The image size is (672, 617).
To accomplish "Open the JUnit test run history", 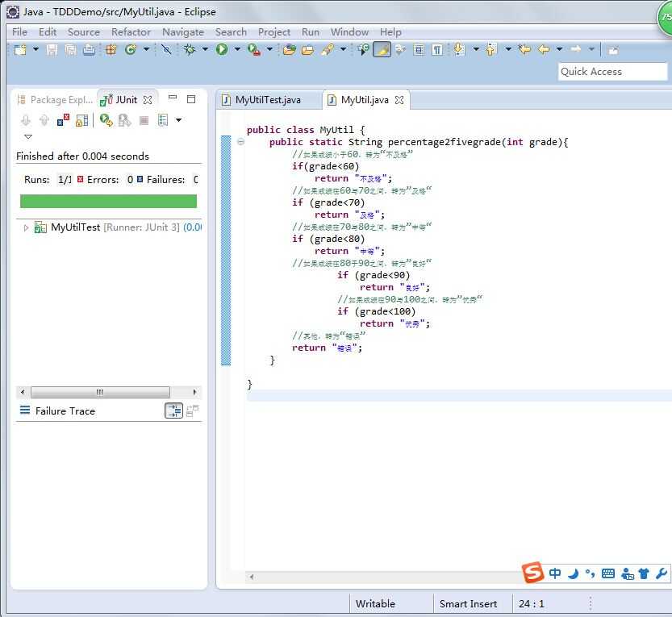I will [x=163, y=120].
